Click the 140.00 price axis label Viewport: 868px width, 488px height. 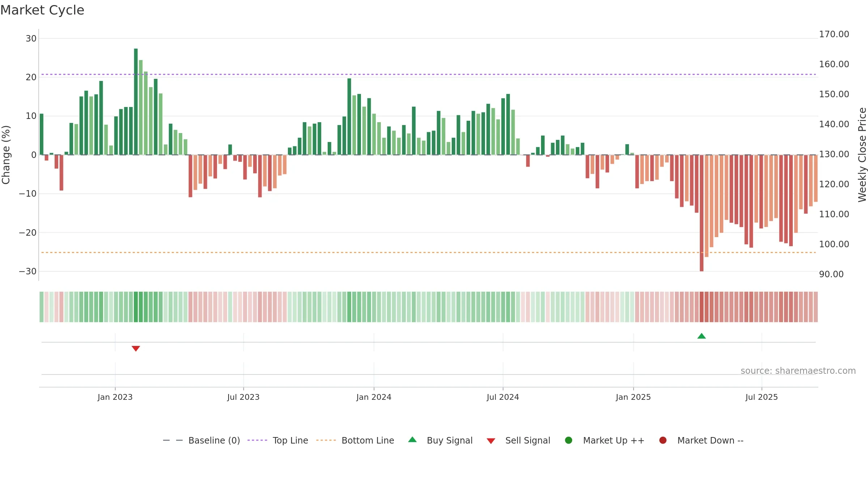(834, 124)
